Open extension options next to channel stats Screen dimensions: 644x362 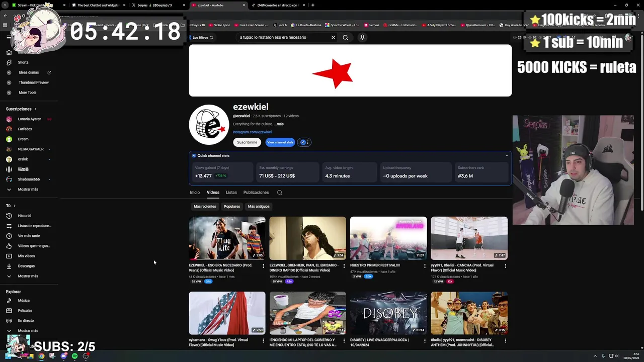click(x=304, y=142)
